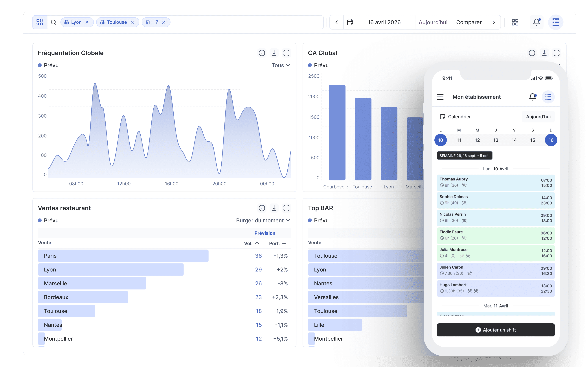Expand Ventes restaurant to fullscreen
Screen dimensions: 588x367
[x=286, y=208]
